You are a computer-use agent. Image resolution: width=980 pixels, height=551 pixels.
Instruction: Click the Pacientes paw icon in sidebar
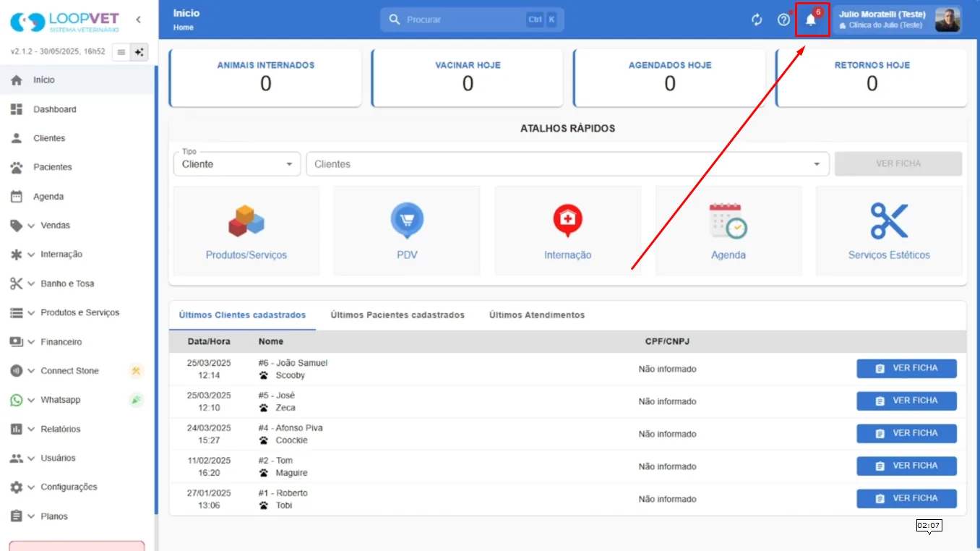[x=17, y=167]
